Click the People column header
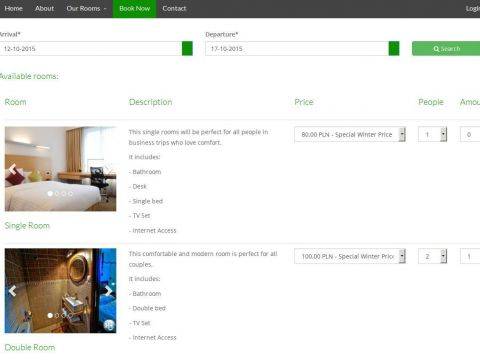Image resolution: width=480 pixels, height=360 pixels. pos(431,102)
